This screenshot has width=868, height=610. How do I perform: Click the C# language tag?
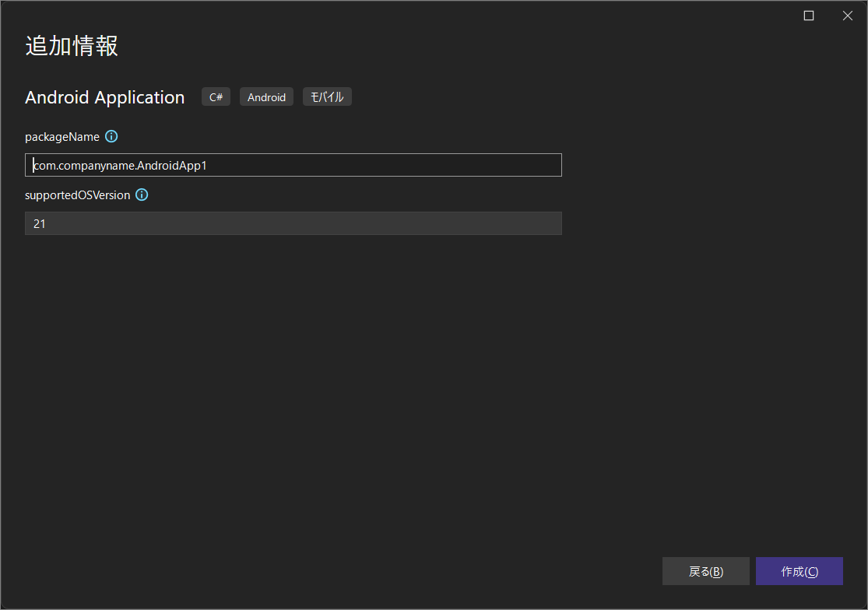click(216, 96)
